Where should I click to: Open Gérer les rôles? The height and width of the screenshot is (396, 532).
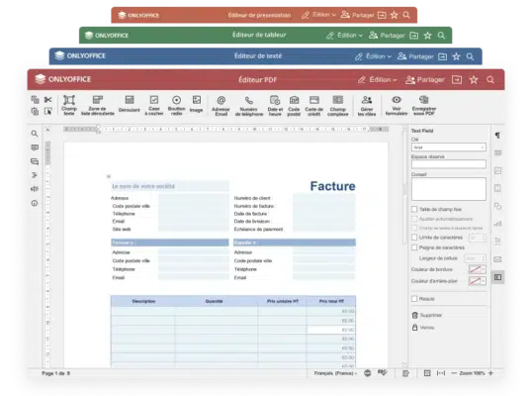coord(367,105)
